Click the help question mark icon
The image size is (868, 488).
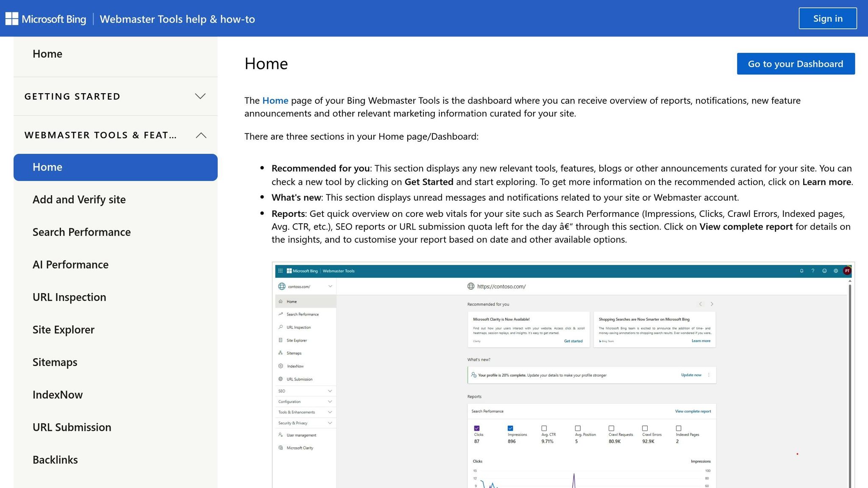[x=813, y=271]
